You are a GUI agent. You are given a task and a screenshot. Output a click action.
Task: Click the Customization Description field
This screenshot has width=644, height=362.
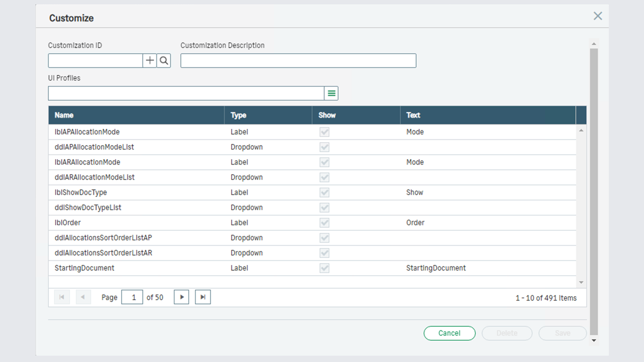[x=298, y=61]
